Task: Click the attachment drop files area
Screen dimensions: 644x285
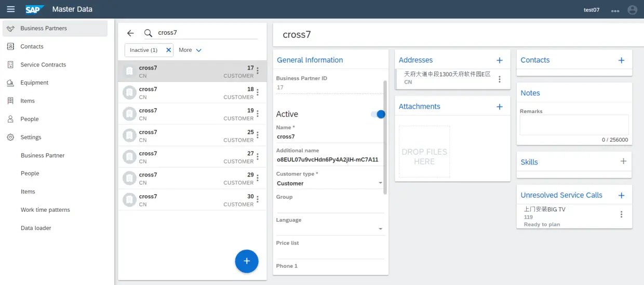Action: click(424, 152)
